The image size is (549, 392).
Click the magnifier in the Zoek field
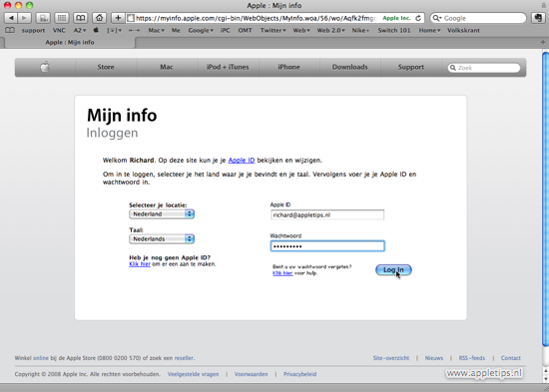(453, 68)
